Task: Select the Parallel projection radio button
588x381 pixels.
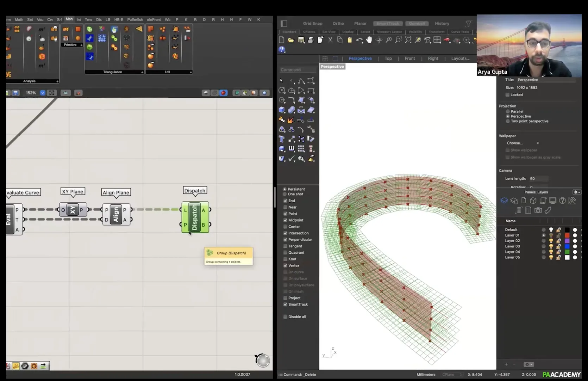Action: point(508,111)
